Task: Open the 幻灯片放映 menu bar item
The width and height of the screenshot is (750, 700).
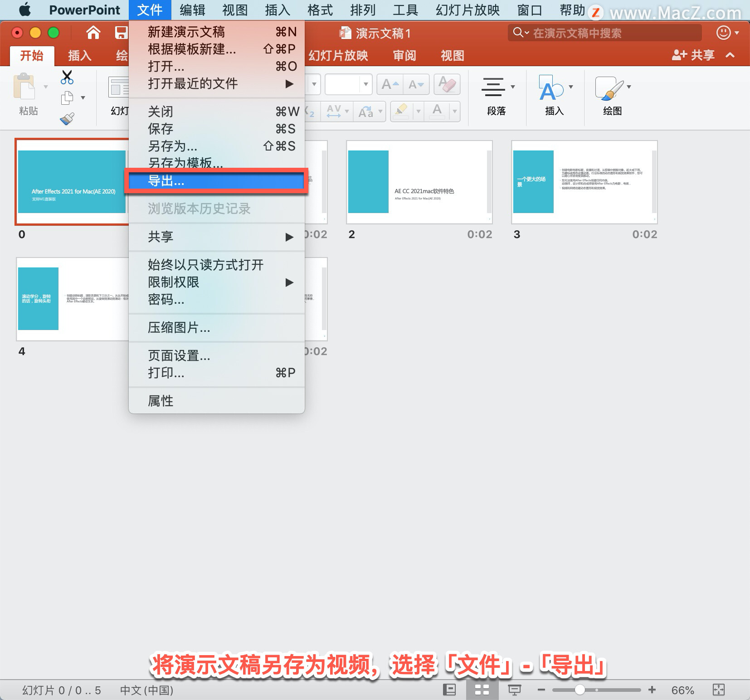Action: [x=468, y=10]
